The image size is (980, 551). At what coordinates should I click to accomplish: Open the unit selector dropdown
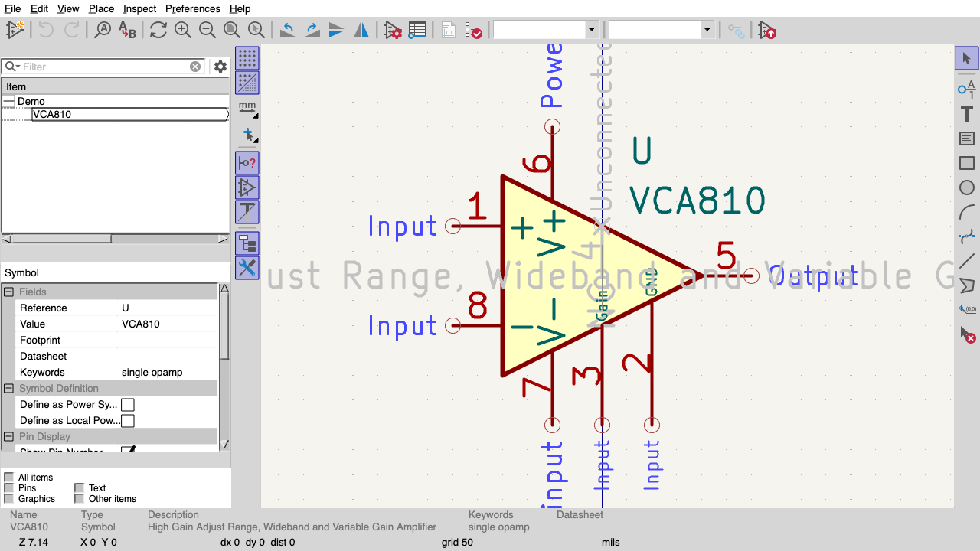591,30
